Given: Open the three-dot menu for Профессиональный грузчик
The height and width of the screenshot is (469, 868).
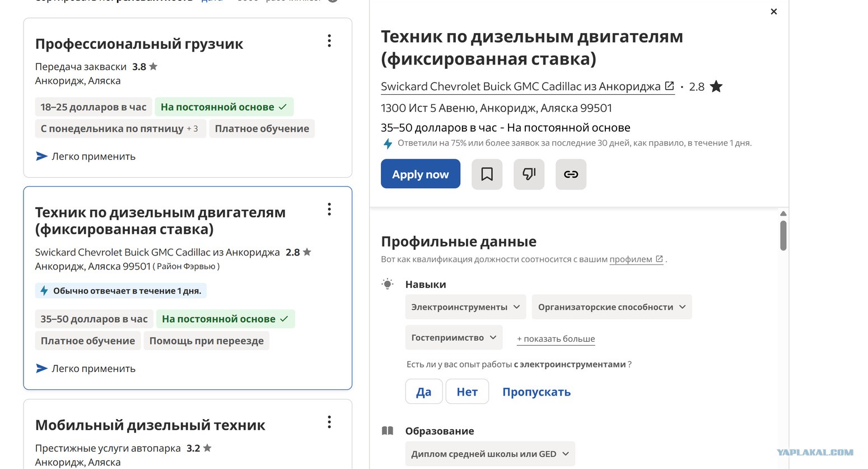Looking at the screenshot, I should click(x=329, y=41).
